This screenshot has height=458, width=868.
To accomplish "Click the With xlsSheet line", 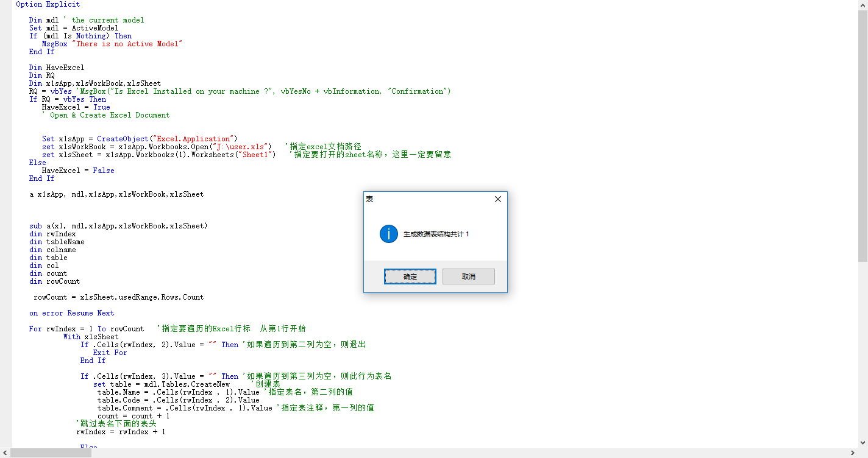I will (91, 337).
